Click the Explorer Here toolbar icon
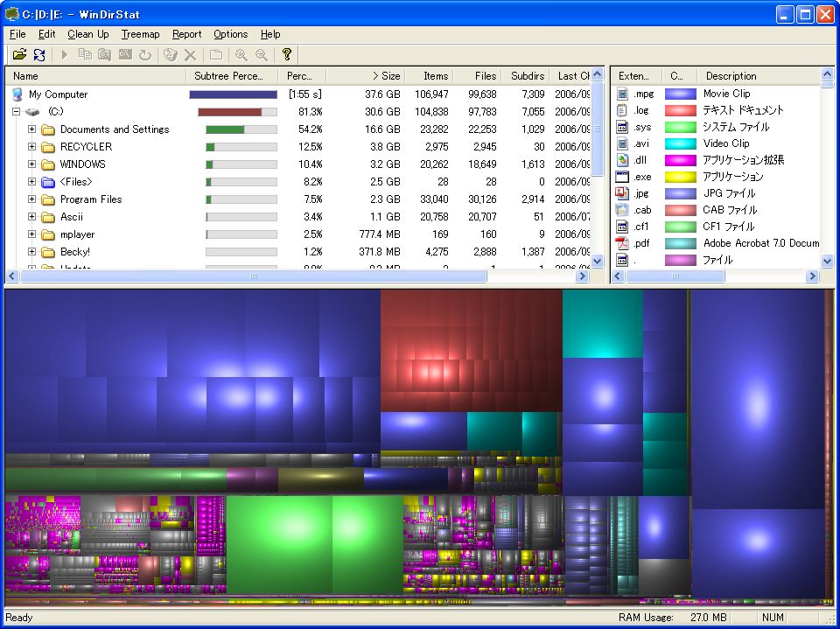 click(104, 54)
